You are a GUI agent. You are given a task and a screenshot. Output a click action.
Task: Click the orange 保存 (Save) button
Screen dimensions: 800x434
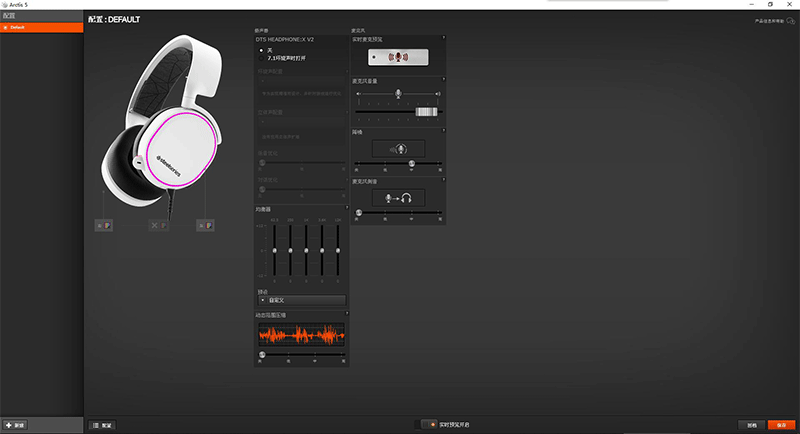781,425
